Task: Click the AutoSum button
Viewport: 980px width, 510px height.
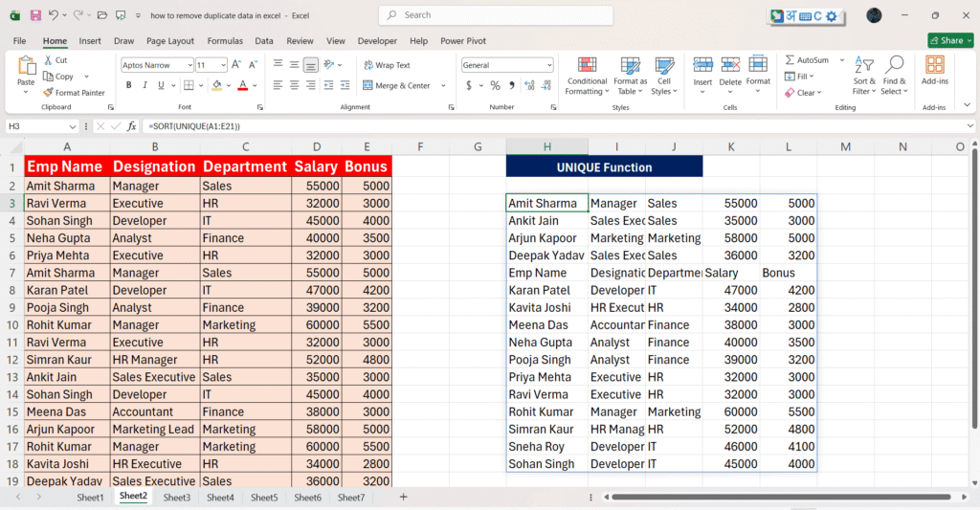Action: tap(807, 60)
